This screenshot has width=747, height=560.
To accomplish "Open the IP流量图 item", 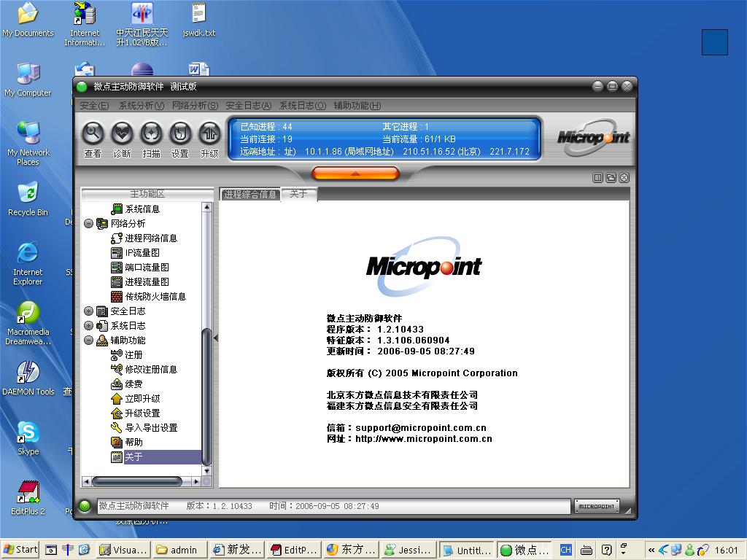I will point(135,253).
